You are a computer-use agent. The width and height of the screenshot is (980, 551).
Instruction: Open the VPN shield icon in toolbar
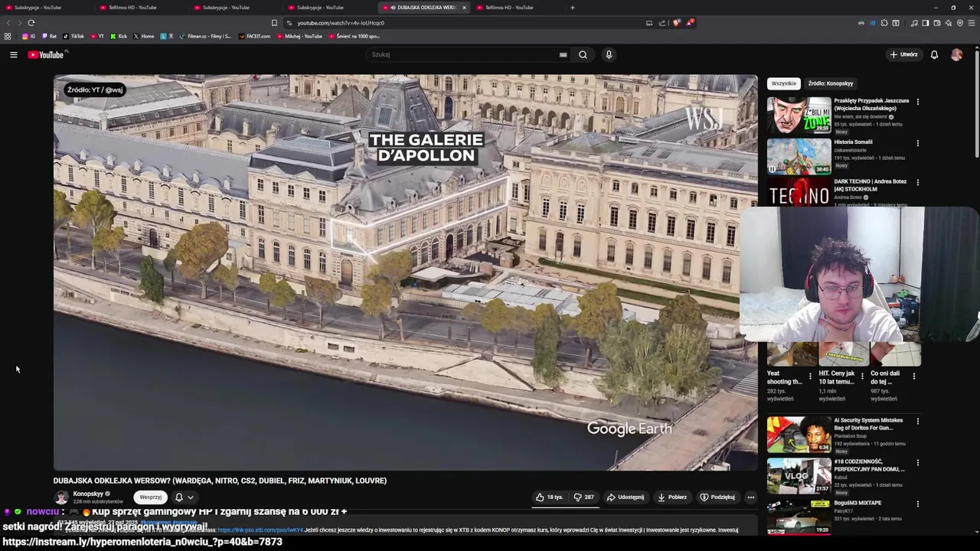coord(959,23)
